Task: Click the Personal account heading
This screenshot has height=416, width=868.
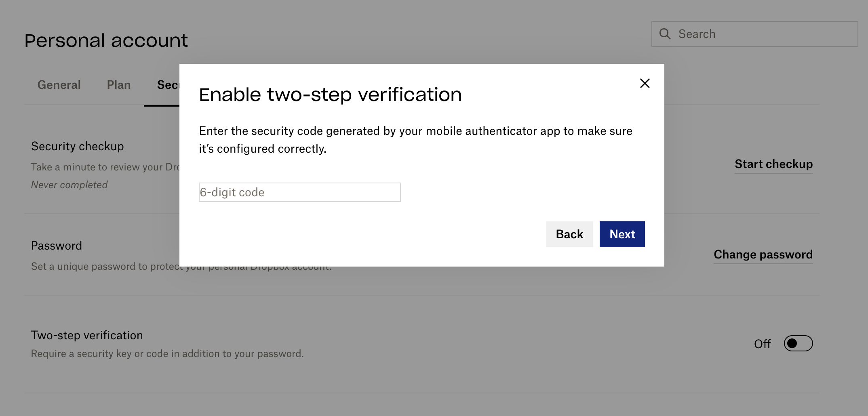Action: 106,40
